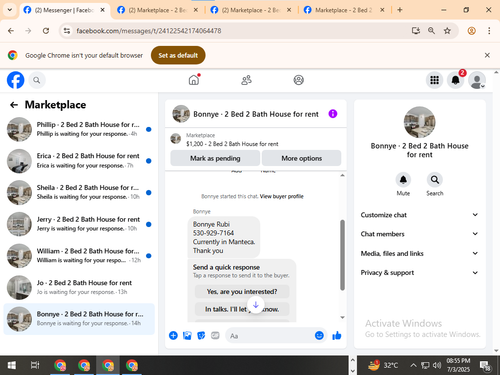This screenshot has height=375, width=500.
Task: Open Erica's house rental conversation
Action: (79, 161)
